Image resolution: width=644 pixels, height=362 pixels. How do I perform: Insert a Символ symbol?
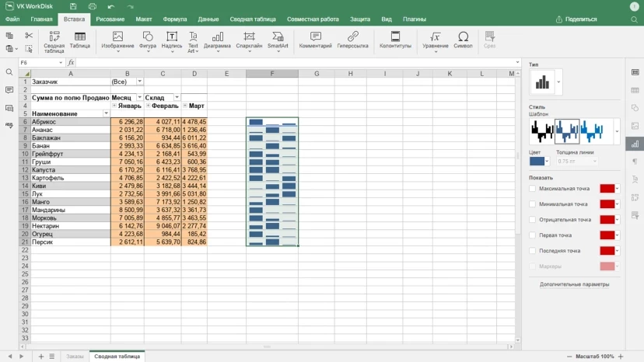[463, 37]
